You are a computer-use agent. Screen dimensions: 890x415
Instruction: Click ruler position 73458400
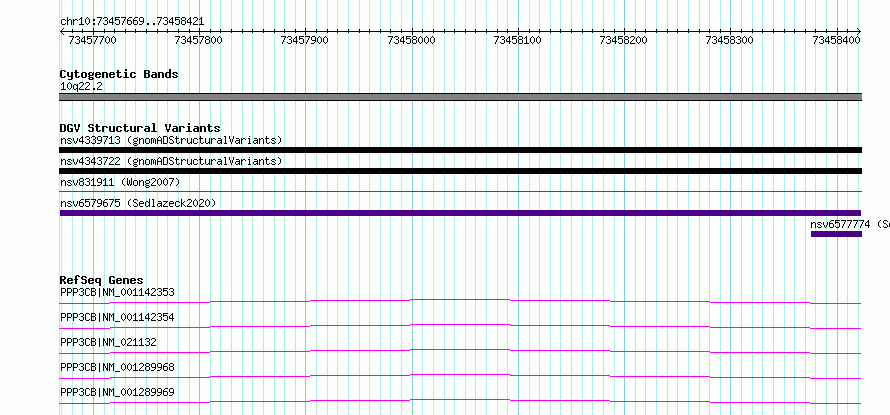pos(836,40)
